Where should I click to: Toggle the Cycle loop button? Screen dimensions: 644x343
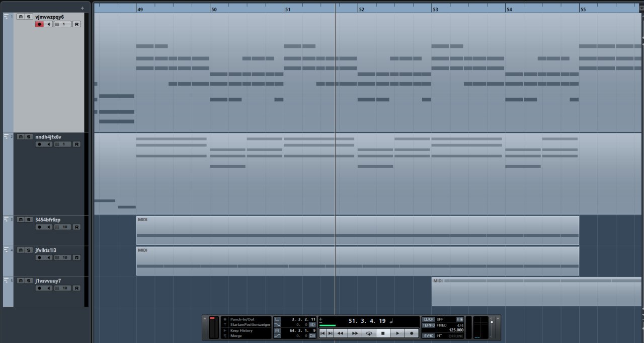369,333
